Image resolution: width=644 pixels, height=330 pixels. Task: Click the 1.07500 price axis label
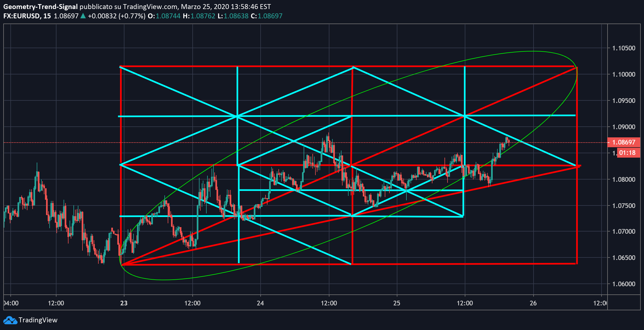(623, 206)
